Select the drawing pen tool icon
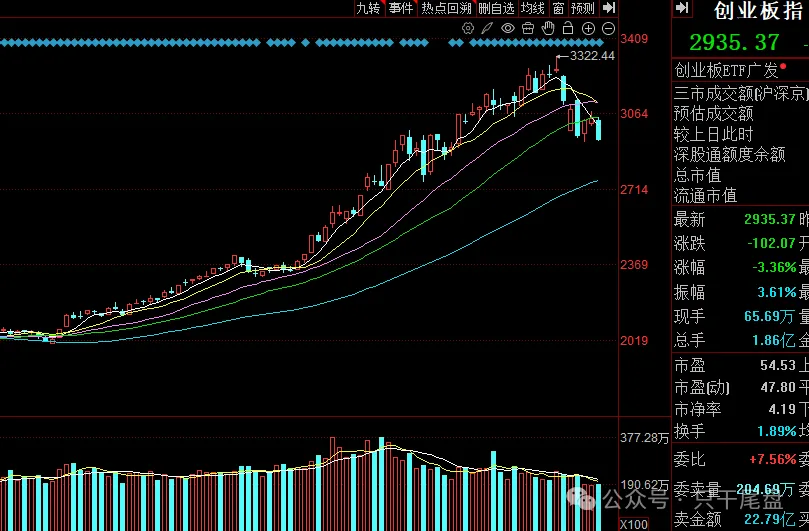The height and width of the screenshot is (531, 809). coord(487,29)
